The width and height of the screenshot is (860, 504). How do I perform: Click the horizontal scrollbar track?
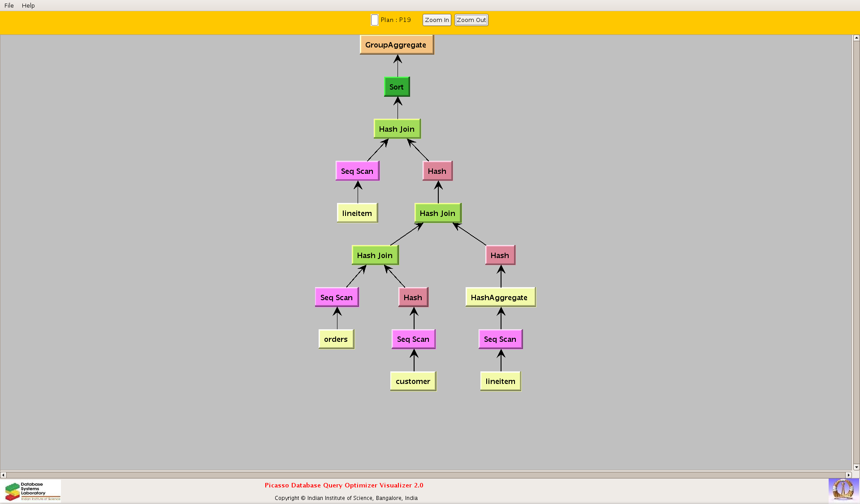(x=426, y=475)
